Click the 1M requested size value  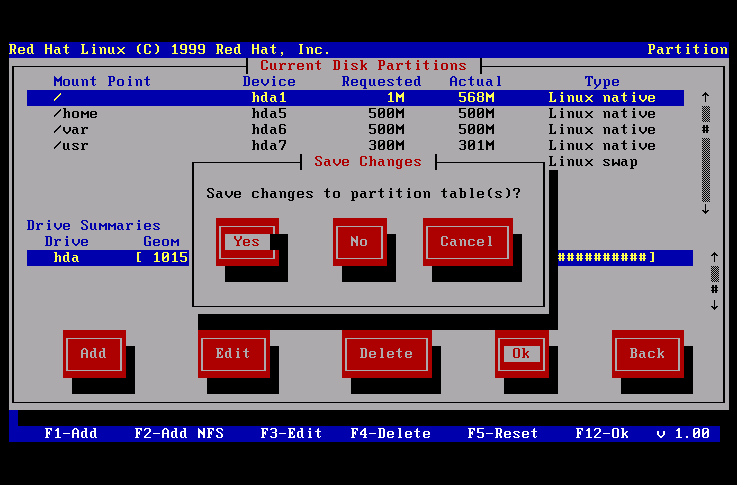(396, 98)
